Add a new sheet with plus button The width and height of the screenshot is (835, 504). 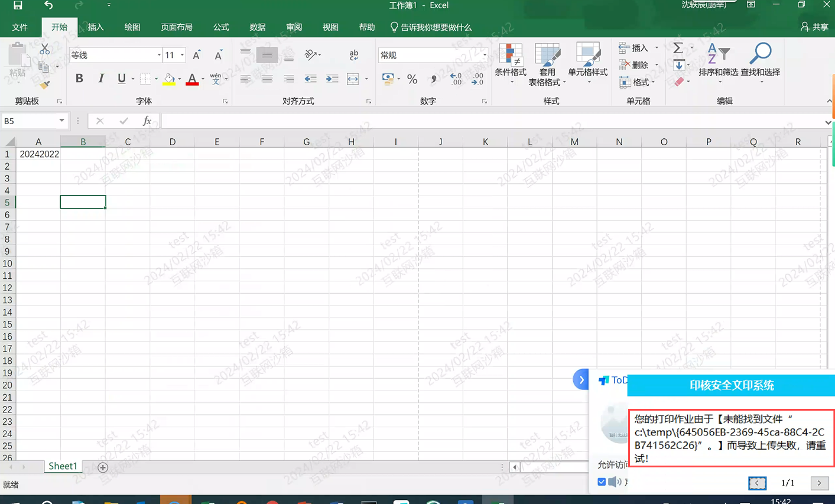click(x=103, y=467)
